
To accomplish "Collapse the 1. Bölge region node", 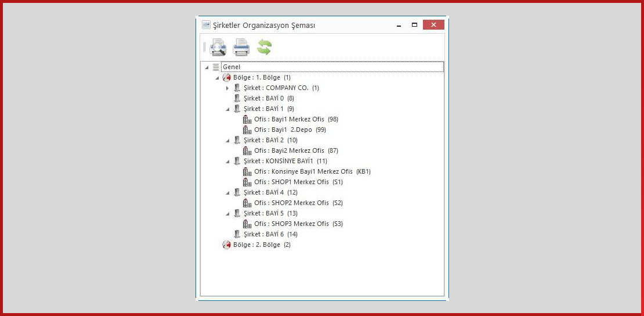I will click(217, 78).
